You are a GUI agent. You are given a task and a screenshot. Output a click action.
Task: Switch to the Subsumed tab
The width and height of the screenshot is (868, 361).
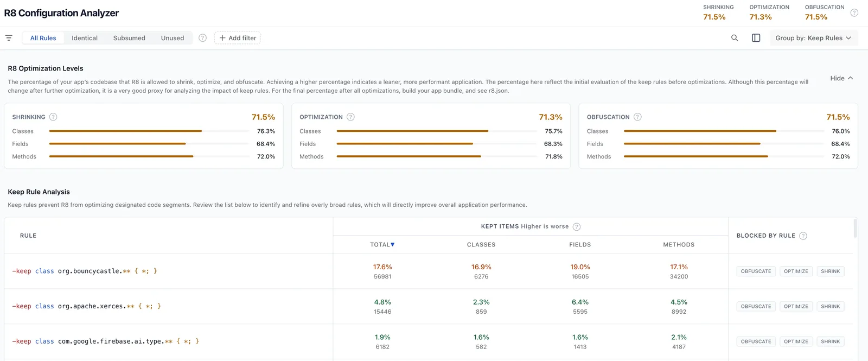click(129, 38)
